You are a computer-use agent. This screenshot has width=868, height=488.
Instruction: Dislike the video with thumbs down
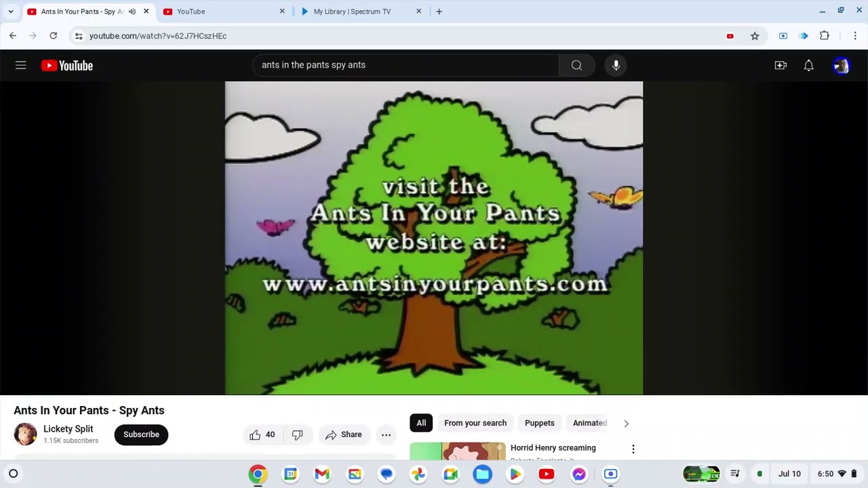click(x=297, y=434)
